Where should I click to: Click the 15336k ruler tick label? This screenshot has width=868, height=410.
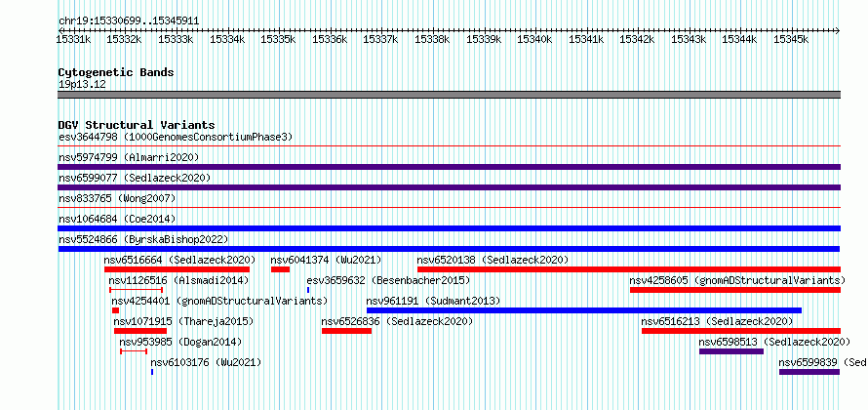[x=330, y=39]
